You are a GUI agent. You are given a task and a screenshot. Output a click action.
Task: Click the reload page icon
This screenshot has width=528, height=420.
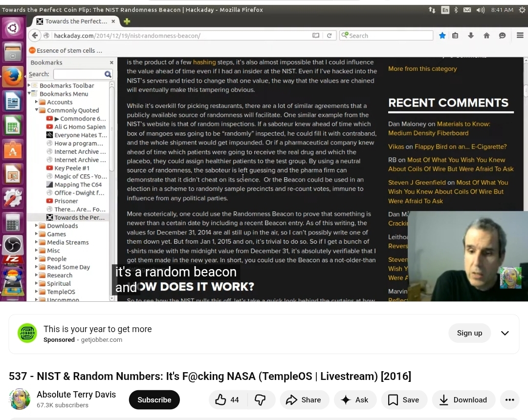(330, 35)
